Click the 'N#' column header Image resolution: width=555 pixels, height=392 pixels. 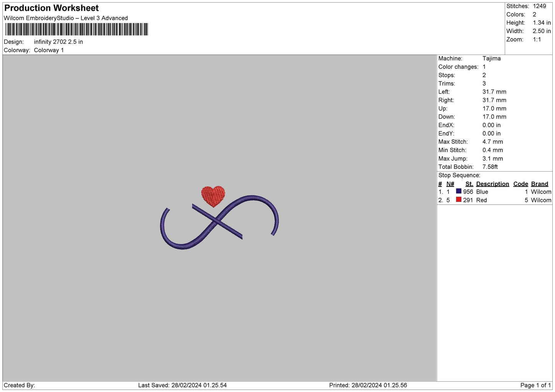(x=450, y=184)
